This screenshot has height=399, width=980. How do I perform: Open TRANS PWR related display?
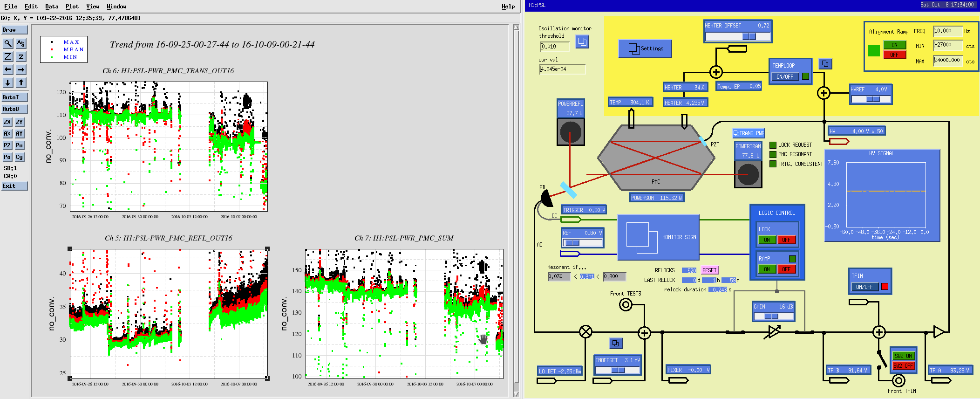coord(749,133)
